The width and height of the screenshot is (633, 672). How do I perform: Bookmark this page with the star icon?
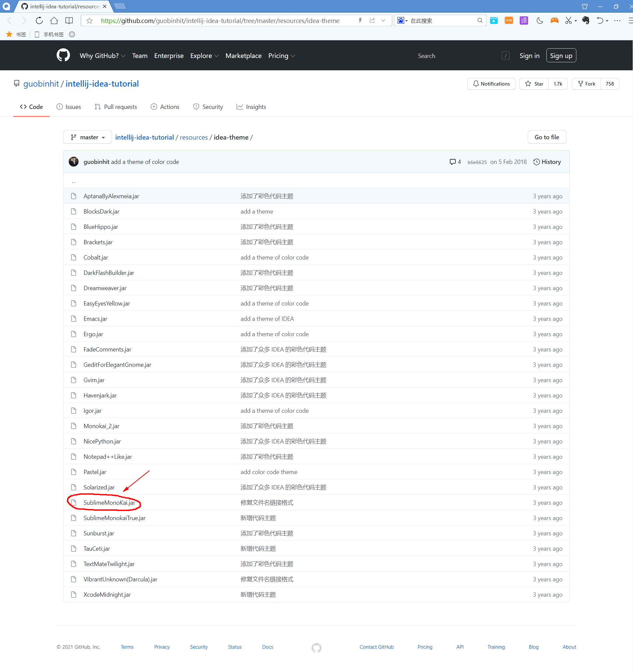(x=90, y=21)
